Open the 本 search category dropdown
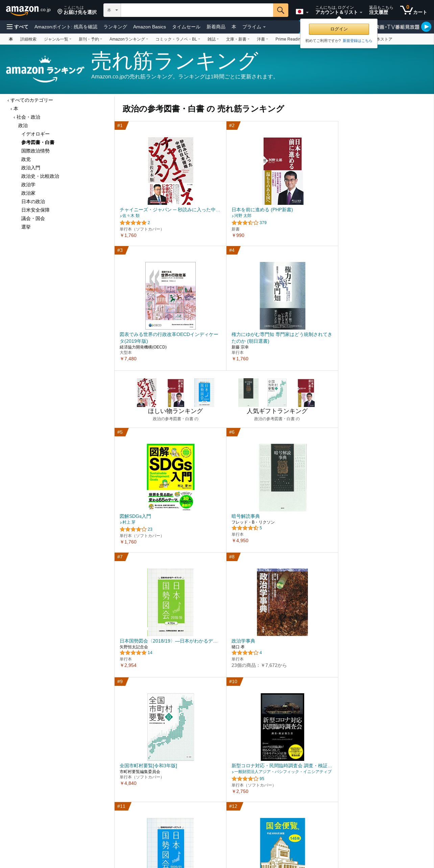This screenshot has width=434, height=868. tap(112, 10)
